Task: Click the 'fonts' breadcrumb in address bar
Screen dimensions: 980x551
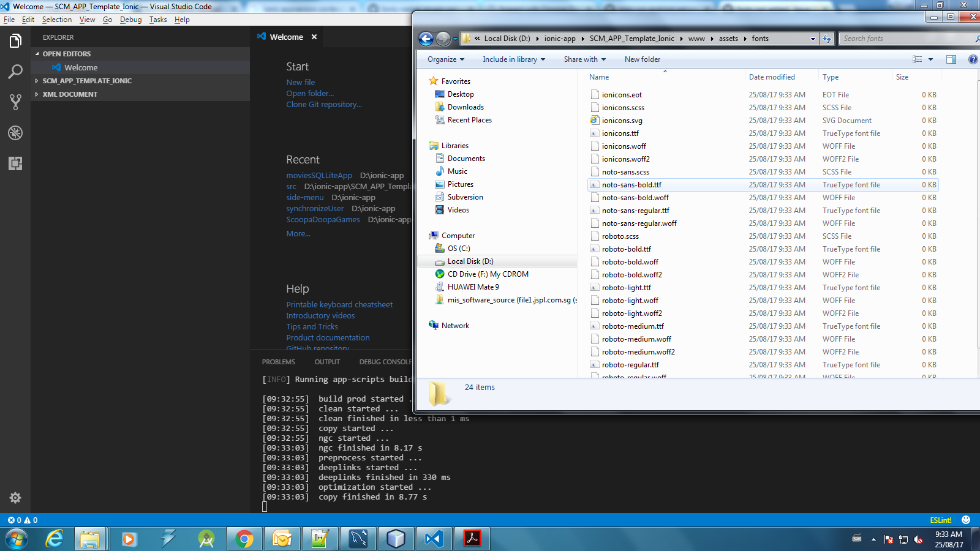Action: point(760,39)
